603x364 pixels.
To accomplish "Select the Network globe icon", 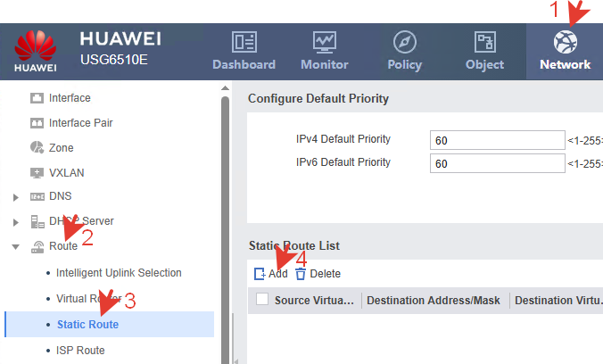I will pyautogui.click(x=565, y=42).
